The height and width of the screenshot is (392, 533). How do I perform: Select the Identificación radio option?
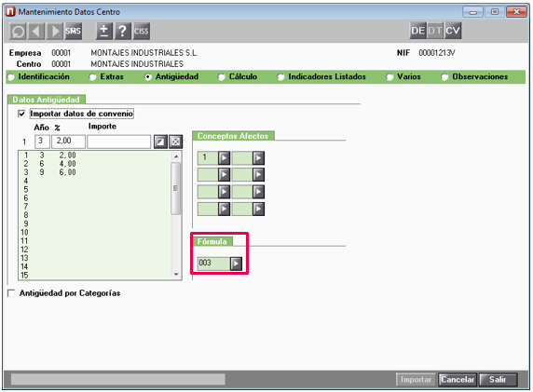click(11, 77)
